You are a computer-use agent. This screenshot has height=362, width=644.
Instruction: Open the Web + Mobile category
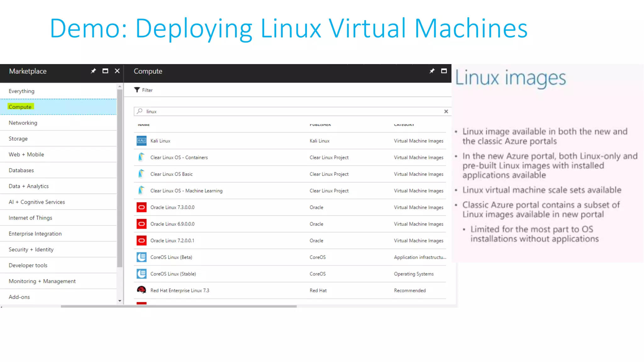tap(58, 155)
